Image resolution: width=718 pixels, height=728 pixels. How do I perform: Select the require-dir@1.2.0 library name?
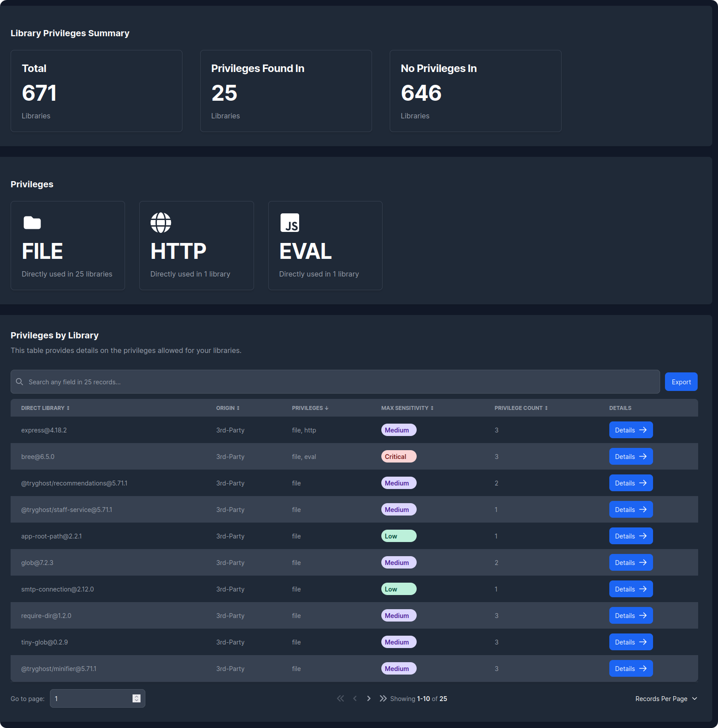coord(46,615)
